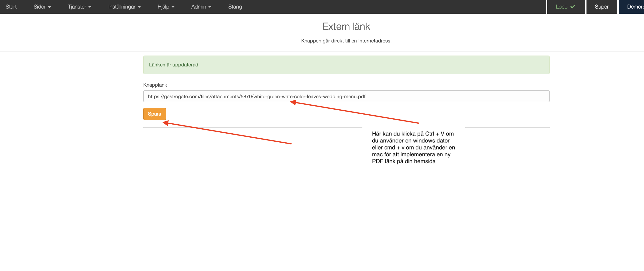644x271 pixels.
Task: Click the Knapplänk field label
Action: (x=155, y=85)
